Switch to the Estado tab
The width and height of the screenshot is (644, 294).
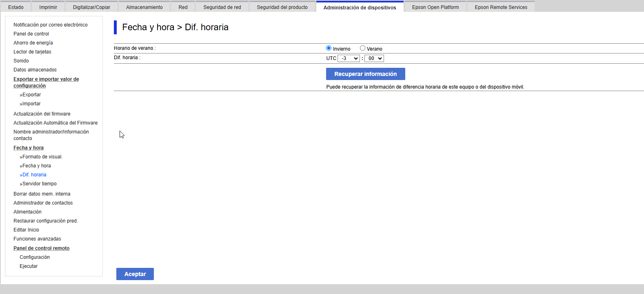point(16,7)
